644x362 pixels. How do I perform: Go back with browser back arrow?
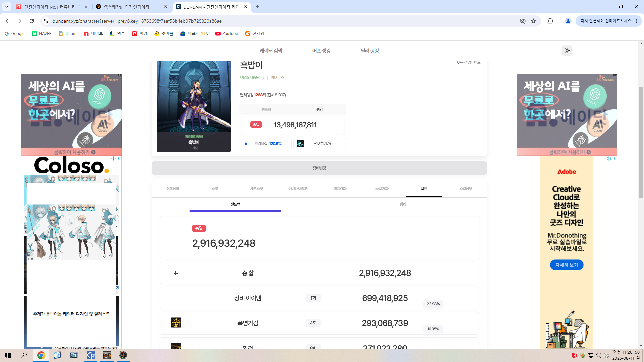click(x=7, y=21)
